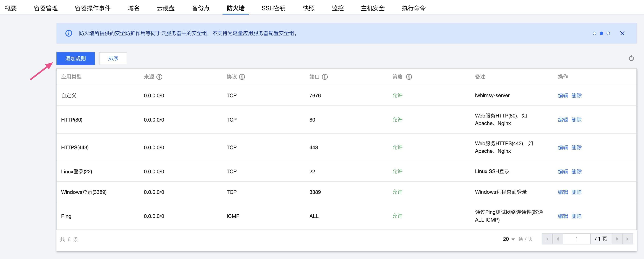Click the Linux SSH登录 remark

[x=492, y=171]
